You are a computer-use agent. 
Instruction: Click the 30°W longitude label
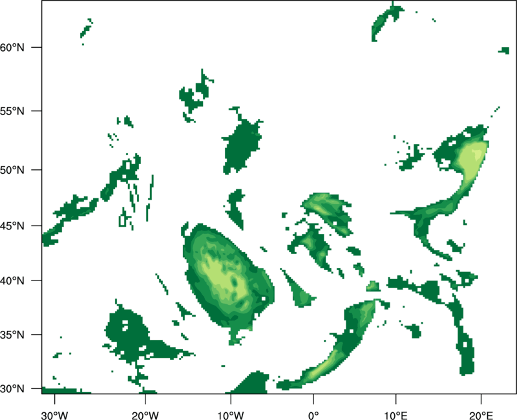(x=55, y=415)
